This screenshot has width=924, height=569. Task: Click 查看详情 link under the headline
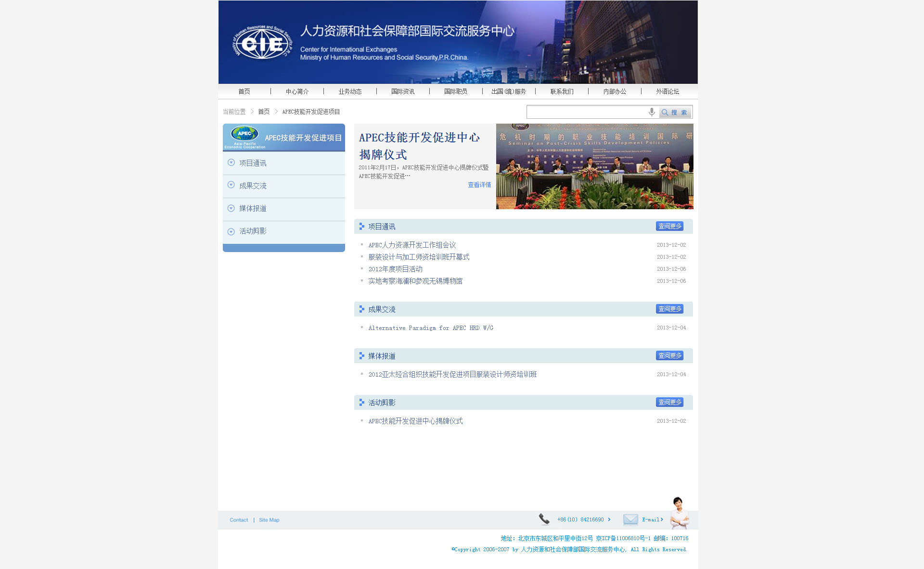[x=479, y=185]
